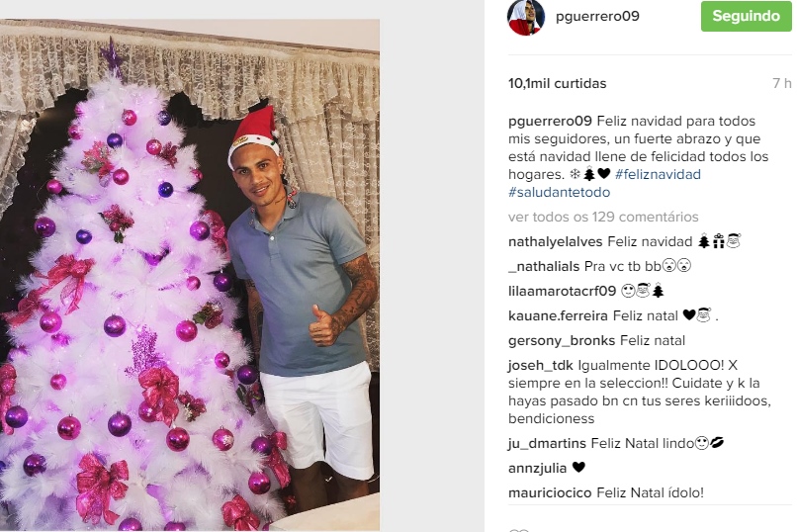Click the heart like icon below comments
Image resolution: width=797 pixels, height=532 pixels.
click(x=518, y=529)
